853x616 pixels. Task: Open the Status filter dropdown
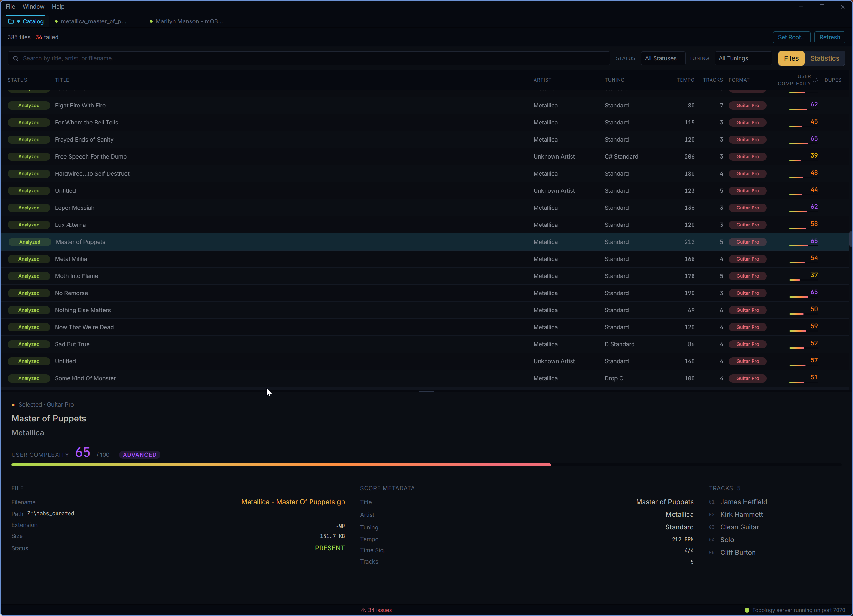click(x=663, y=58)
